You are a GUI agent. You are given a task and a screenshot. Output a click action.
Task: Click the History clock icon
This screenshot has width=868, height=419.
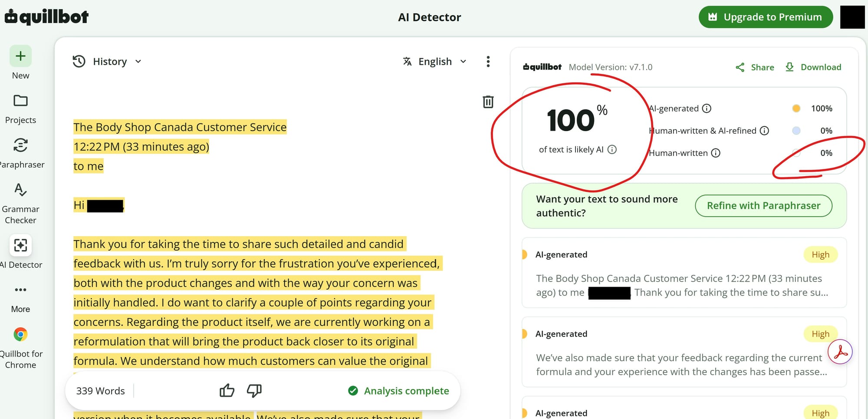point(79,61)
